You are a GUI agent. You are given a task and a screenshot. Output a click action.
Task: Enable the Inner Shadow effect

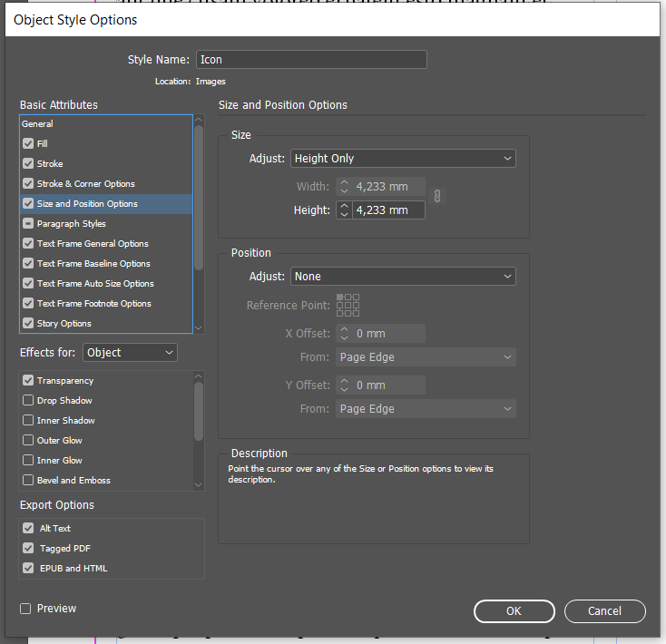click(x=28, y=420)
